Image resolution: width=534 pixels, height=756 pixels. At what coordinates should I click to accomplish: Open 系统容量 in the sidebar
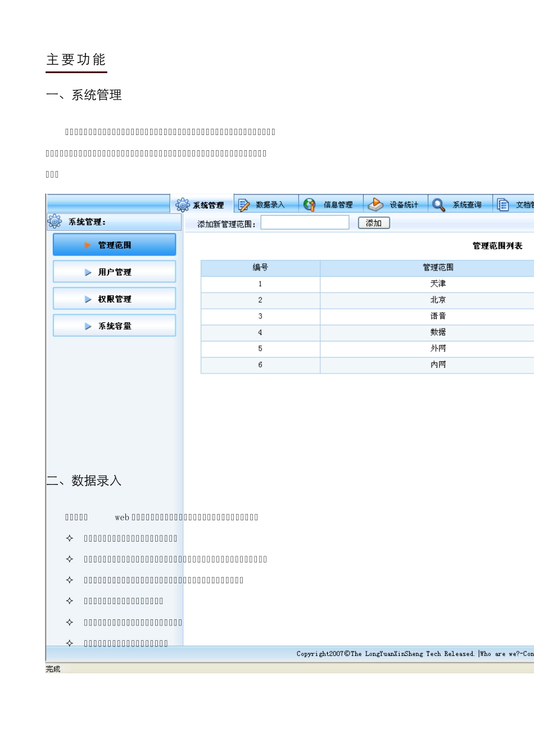click(114, 326)
